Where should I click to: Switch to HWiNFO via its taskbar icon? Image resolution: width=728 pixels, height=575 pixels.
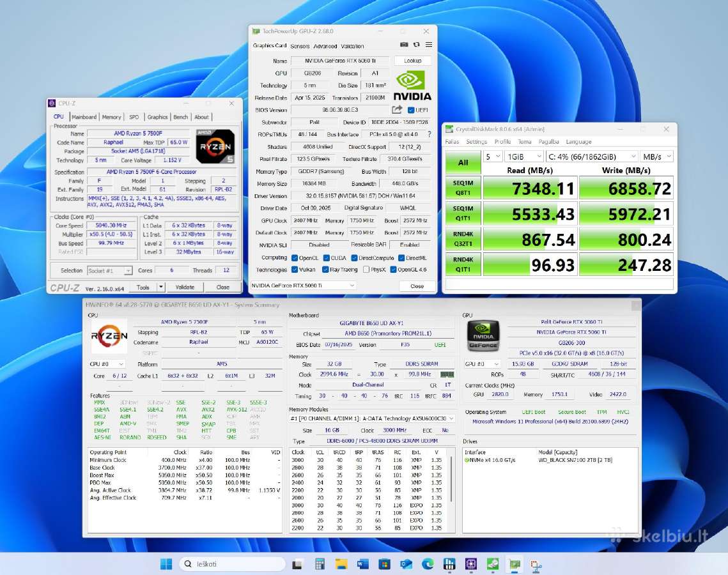point(449,564)
